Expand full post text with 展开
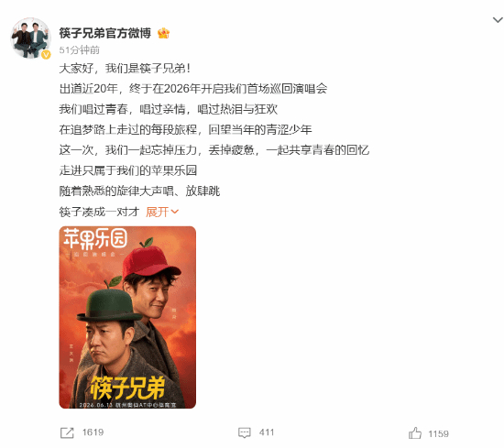The image size is (504, 448). pyautogui.click(x=158, y=212)
